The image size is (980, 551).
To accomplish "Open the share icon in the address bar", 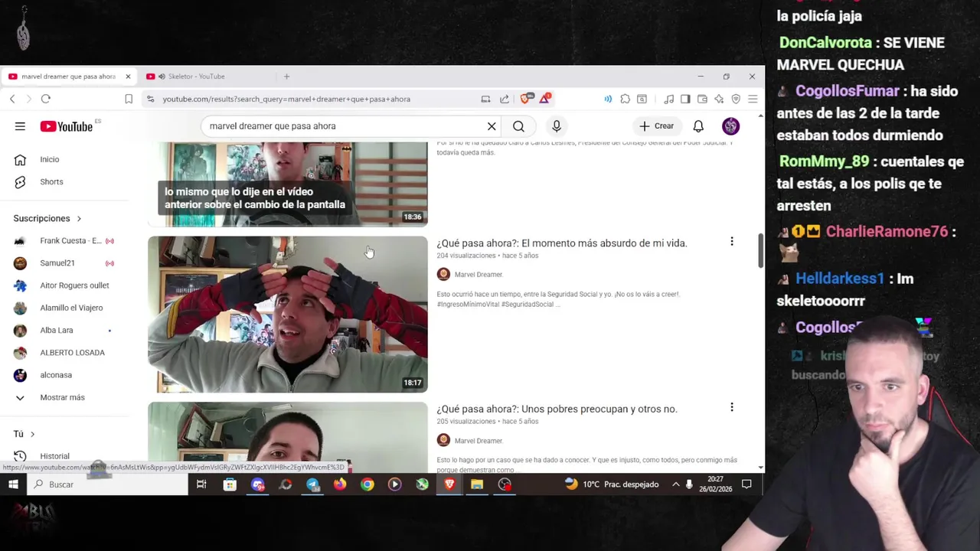I will click(x=505, y=99).
